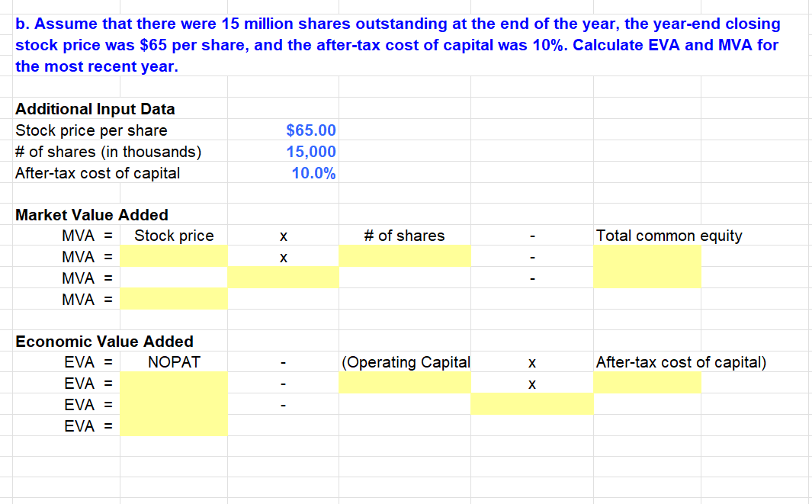Select yellow input cell under 'NOPAT'
Viewport: 812px width, 504px height.
click(x=174, y=383)
